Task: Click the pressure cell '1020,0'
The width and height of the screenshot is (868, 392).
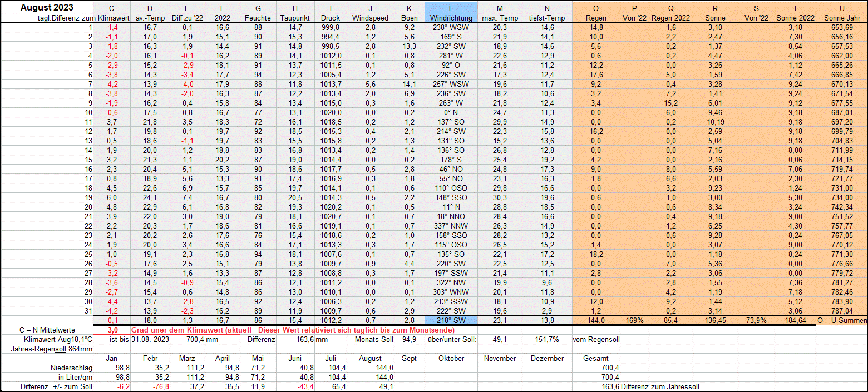Action: click(331, 112)
